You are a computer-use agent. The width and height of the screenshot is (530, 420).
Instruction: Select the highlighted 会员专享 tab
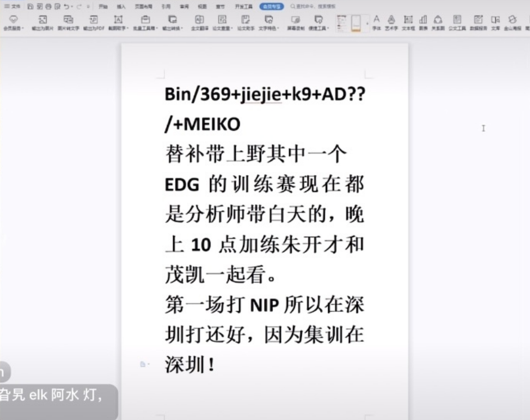pos(271,6)
